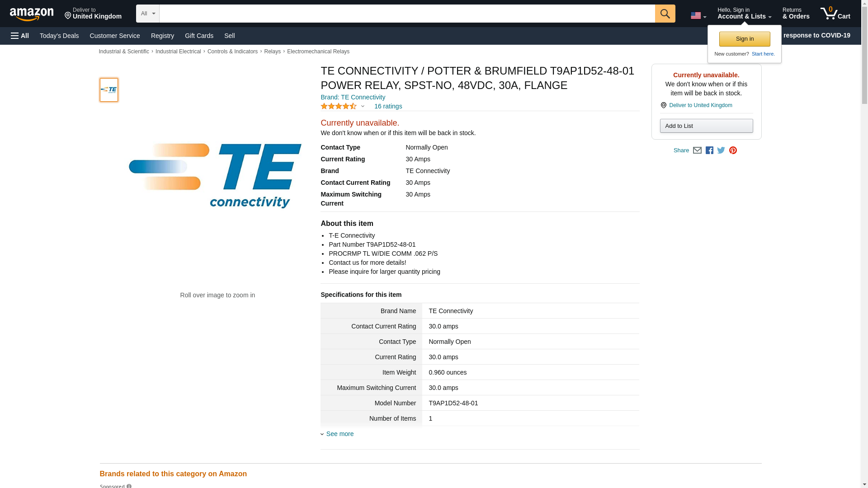Viewport: 868px width, 488px height.
Task: Open the search category All dropdown
Action: click(x=148, y=14)
